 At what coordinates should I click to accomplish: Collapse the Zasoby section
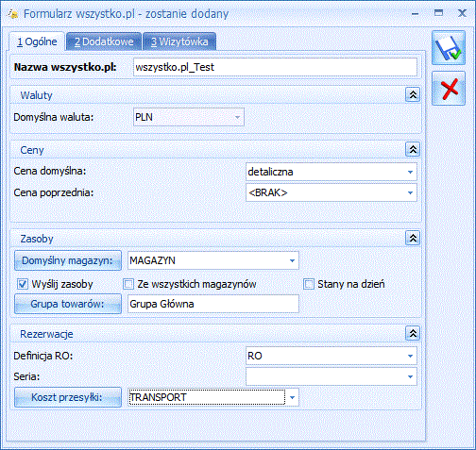click(x=413, y=238)
